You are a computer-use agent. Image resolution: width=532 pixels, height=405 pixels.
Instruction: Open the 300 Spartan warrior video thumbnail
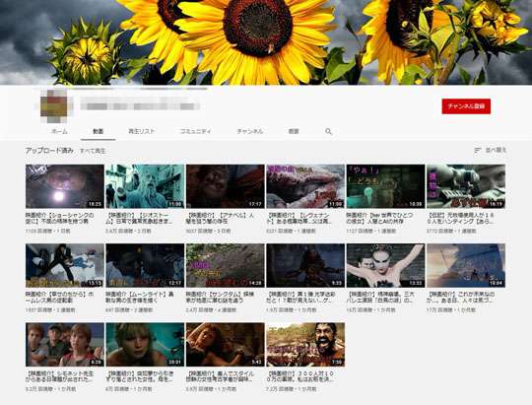pyautogui.click(x=305, y=345)
